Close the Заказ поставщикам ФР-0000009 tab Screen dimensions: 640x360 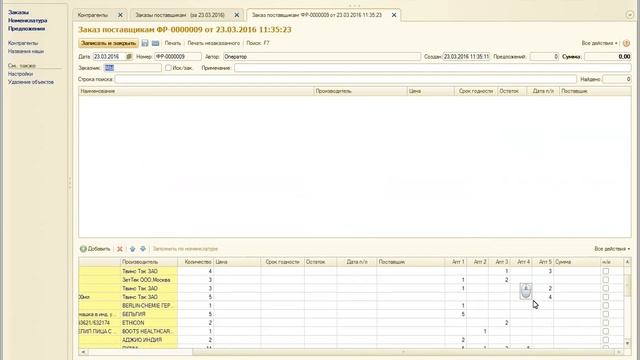394,15
